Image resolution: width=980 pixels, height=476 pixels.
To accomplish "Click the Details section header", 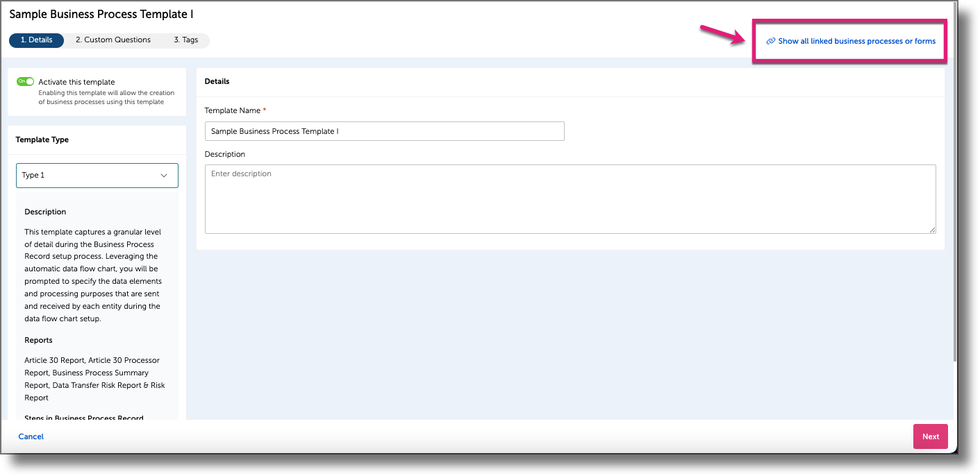I will pyautogui.click(x=215, y=81).
